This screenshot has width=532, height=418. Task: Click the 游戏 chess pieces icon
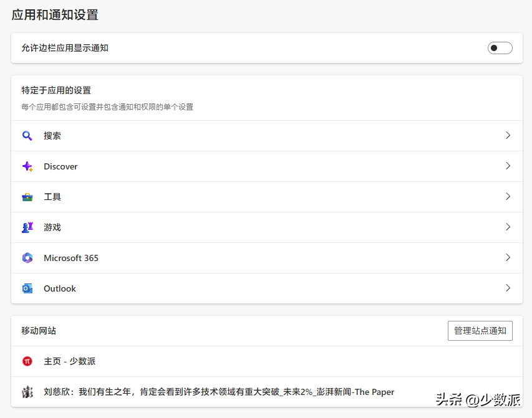pos(27,227)
